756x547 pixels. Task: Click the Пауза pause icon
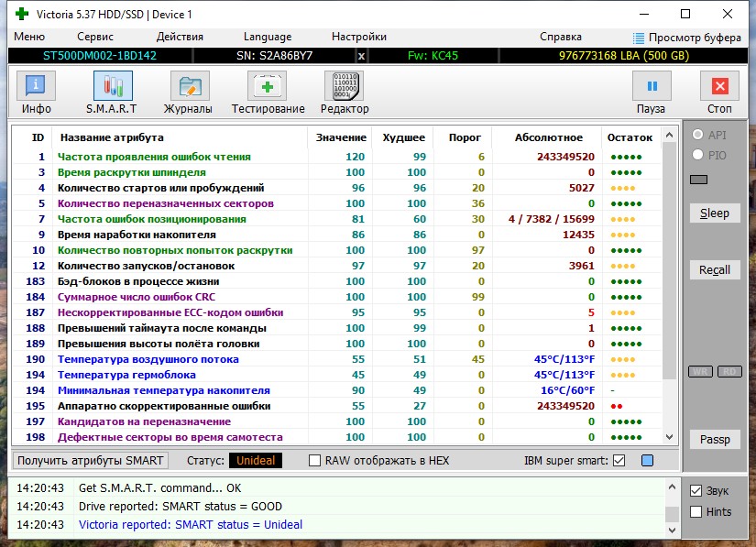[x=652, y=86]
